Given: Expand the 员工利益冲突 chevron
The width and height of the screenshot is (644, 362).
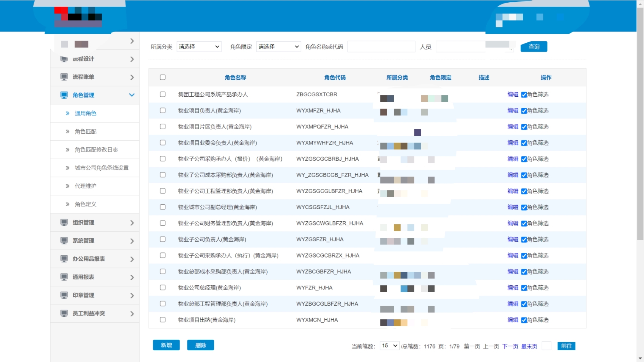Looking at the screenshot, I should point(132,314).
